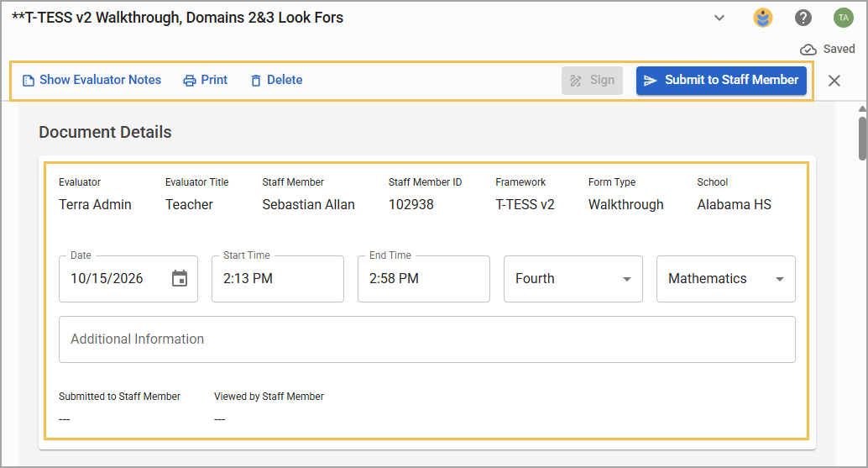Open the help question mark icon
The height and width of the screenshot is (468, 868).
803,18
